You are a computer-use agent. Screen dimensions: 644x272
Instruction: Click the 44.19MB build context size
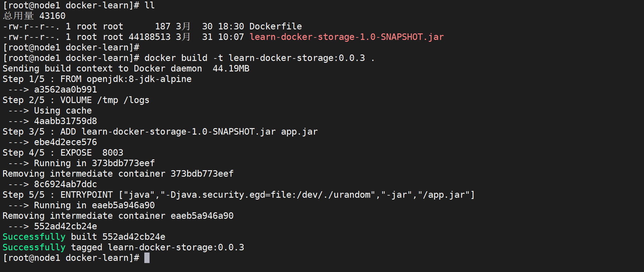(231, 69)
